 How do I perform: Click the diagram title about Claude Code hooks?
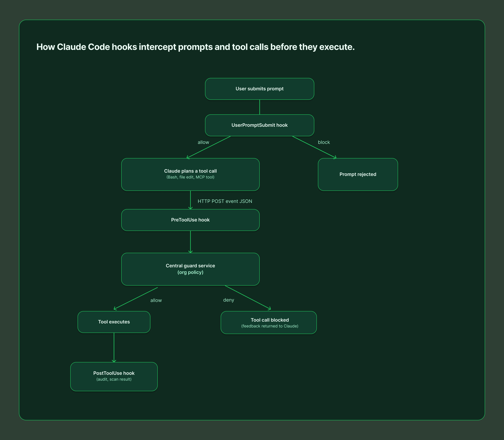(x=195, y=47)
